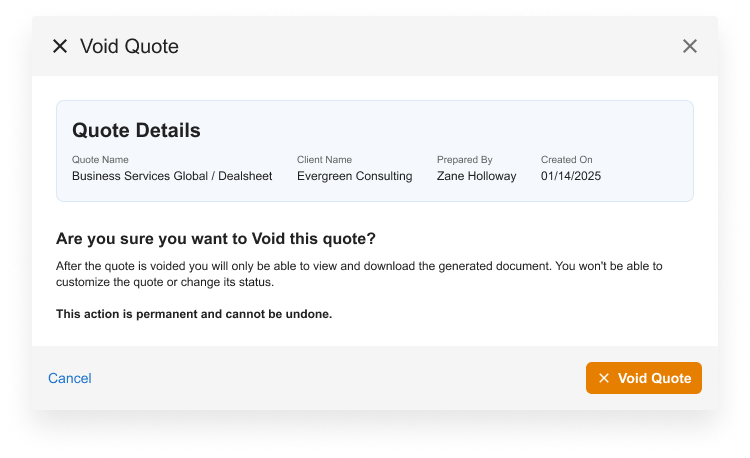Click the paragraph explaining voided quote limits
Image resolution: width=750 pixels, height=458 pixels.
[359, 274]
